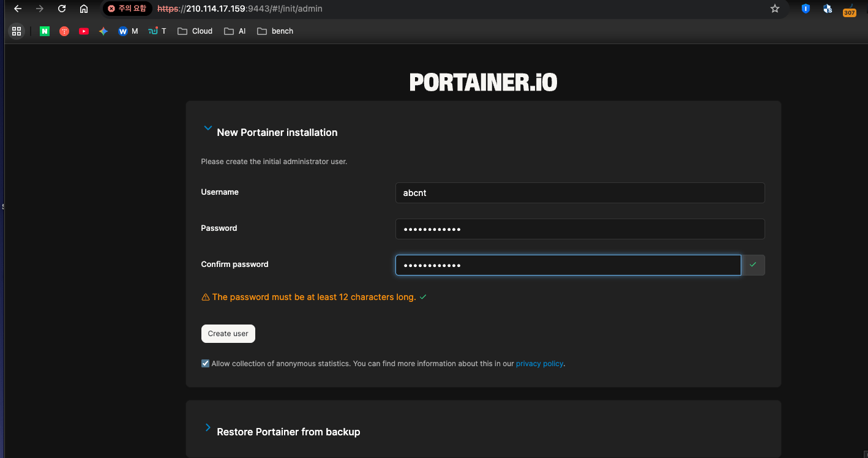Expand Restore Portainer from backup section

(x=208, y=427)
